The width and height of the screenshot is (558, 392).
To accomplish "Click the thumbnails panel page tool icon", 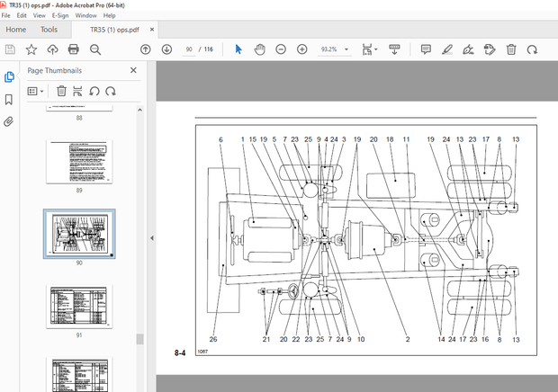I will 77,92.
